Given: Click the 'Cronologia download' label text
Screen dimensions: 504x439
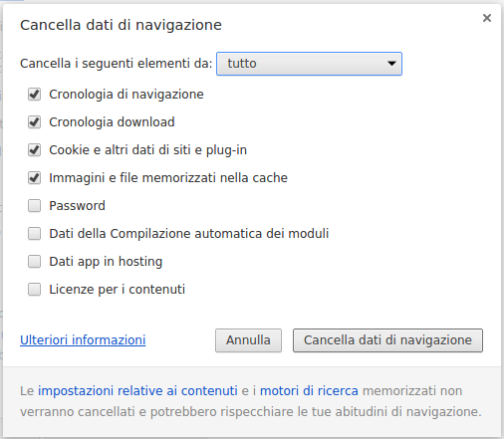Looking at the screenshot, I should pos(112,122).
